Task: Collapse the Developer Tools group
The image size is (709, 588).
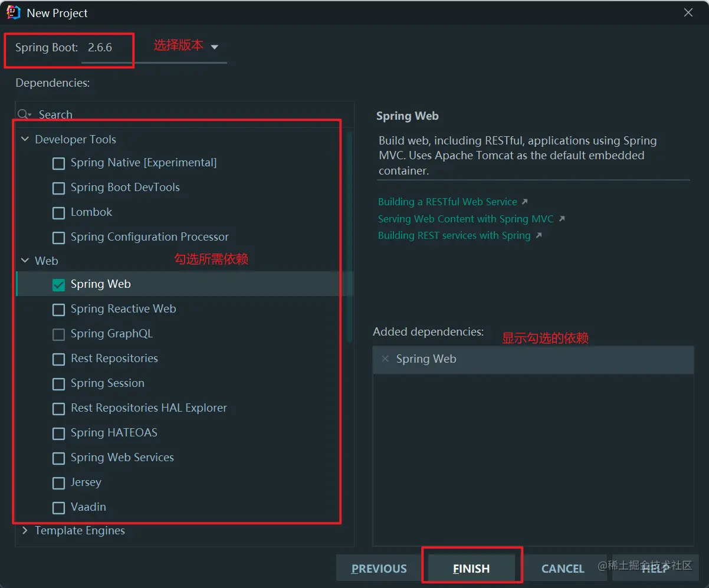Action: [25, 140]
